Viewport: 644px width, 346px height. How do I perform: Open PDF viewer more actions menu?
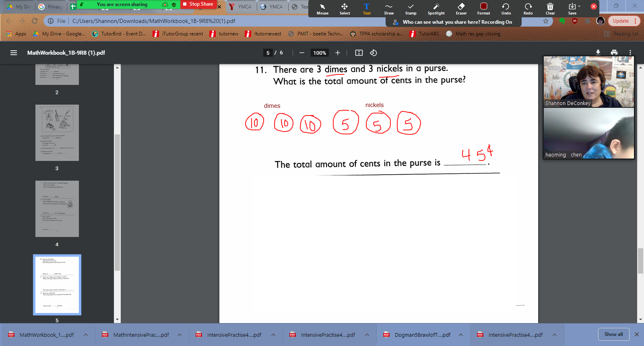pos(630,53)
